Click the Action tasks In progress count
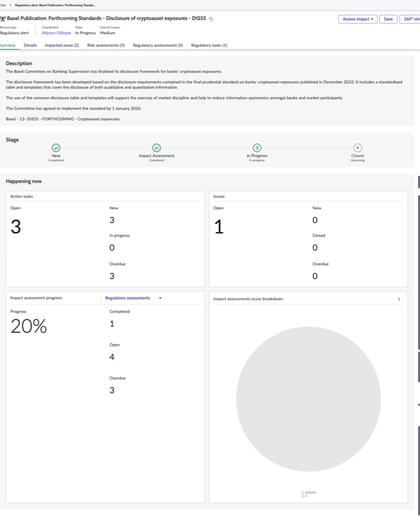Image resolution: width=420 pixels, height=516 pixels. coord(112,248)
